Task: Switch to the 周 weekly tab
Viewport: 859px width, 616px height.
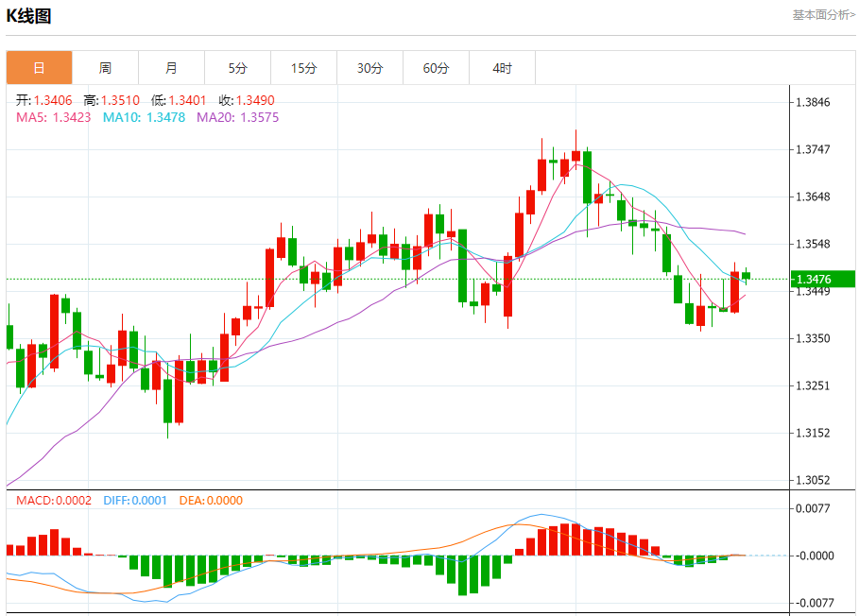Action: point(105,68)
